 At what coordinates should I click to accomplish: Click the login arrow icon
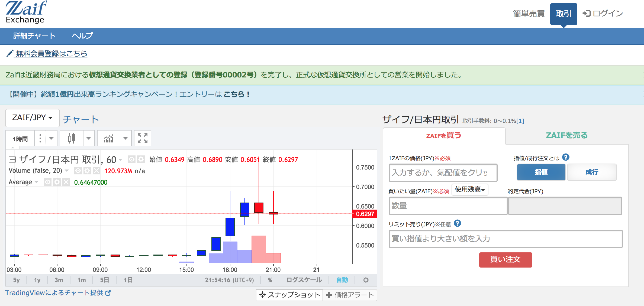(587, 13)
